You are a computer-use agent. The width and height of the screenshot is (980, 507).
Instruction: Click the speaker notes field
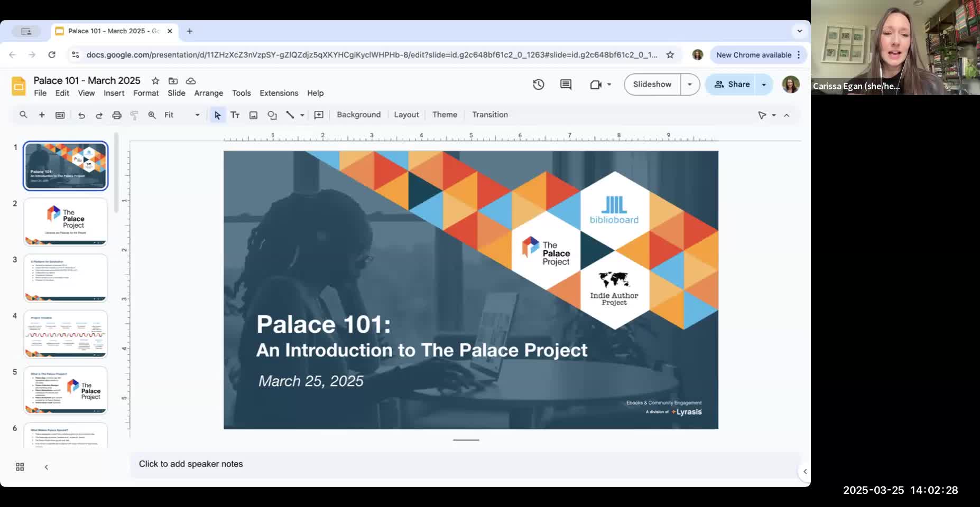[465, 464]
